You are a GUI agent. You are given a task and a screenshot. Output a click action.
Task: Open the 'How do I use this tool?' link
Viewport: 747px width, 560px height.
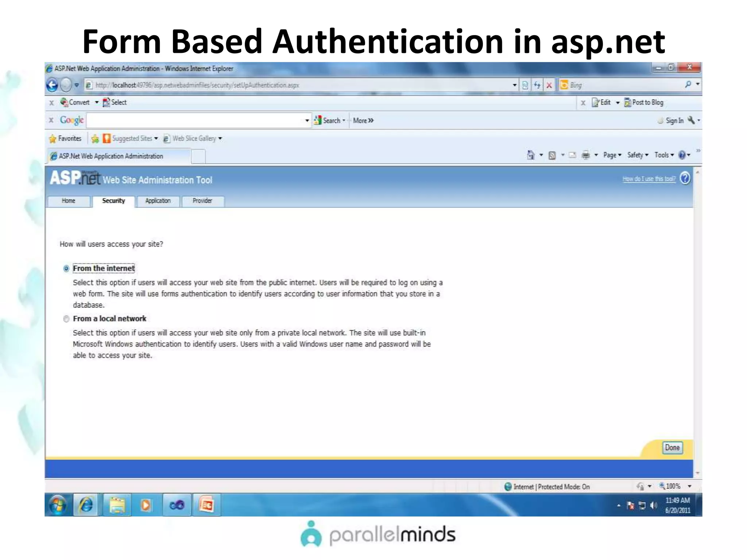649,179
